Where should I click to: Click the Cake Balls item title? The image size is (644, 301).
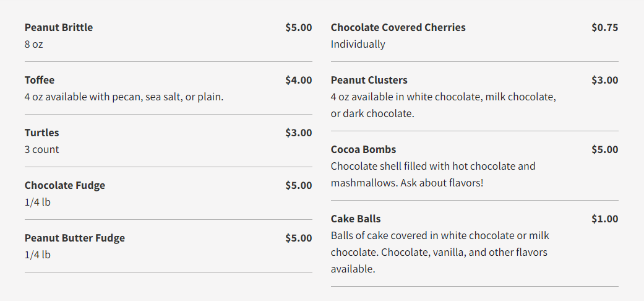pyautogui.click(x=356, y=219)
